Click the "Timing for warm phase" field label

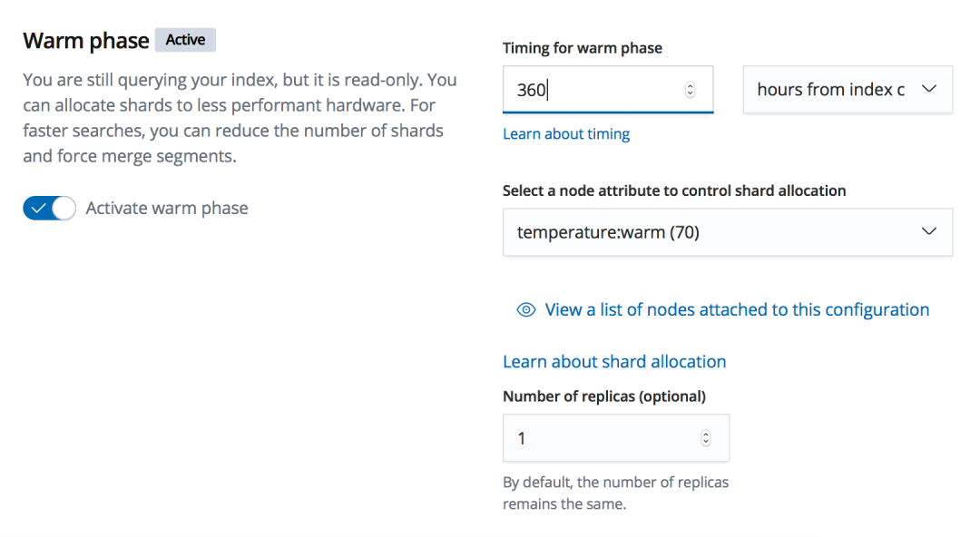click(x=583, y=48)
